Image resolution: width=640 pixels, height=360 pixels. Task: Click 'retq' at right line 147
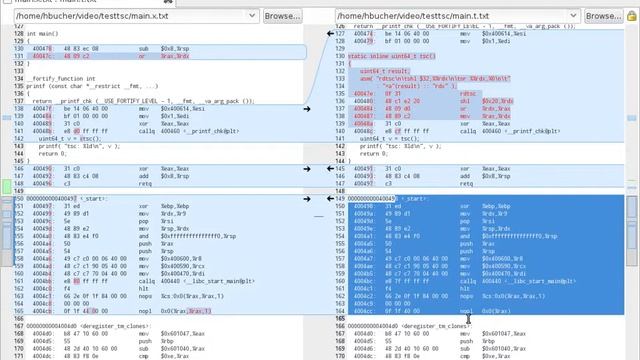(466, 184)
